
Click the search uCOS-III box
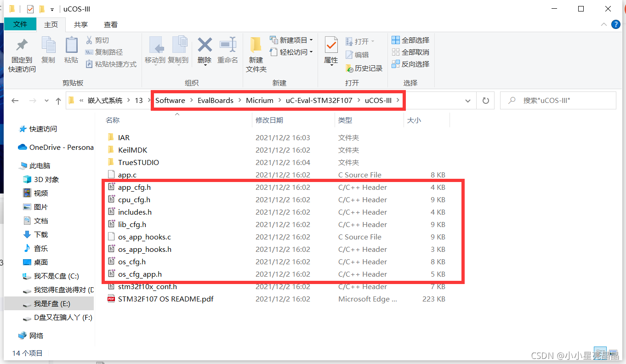558,101
